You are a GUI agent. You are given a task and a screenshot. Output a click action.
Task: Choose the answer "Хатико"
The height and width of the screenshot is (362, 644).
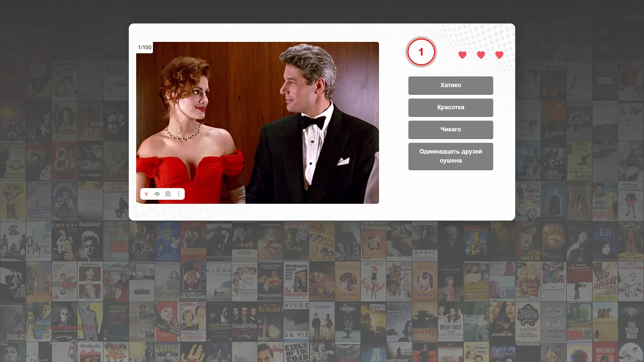tap(450, 85)
